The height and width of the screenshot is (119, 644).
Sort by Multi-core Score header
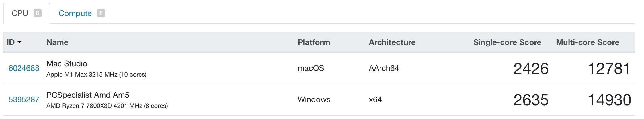(x=588, y=42)
